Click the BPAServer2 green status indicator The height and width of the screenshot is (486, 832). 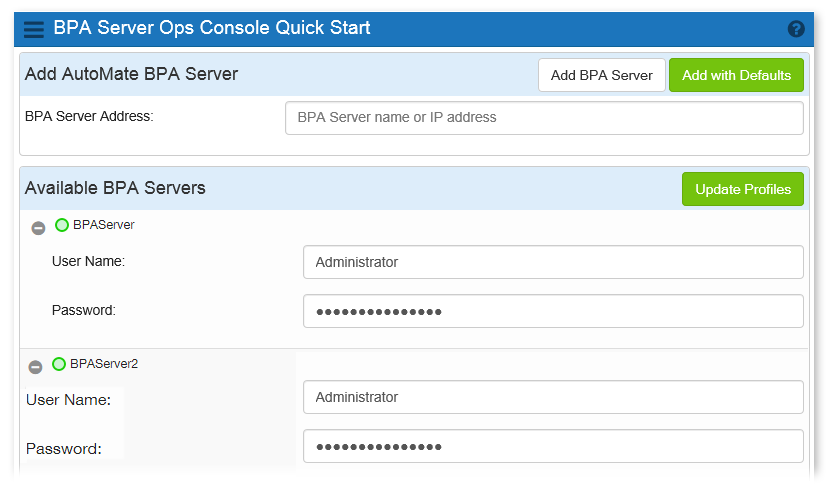(x=59, y=364)
